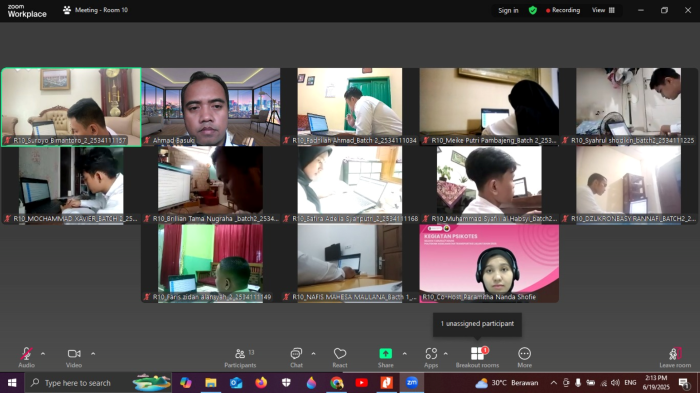Image resolution: width=700 pixels, height=393 pixels.
Task: Open Breakout rooms icon
Action: pyautogui.click(x=477, y=354)
